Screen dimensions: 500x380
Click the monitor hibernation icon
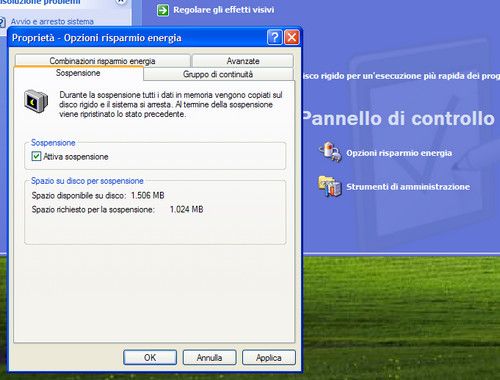tap(36, 101)
